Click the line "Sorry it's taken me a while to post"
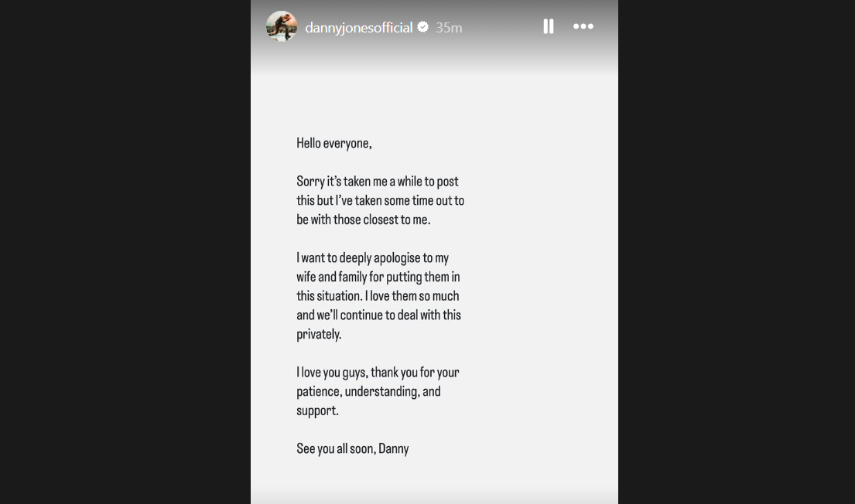 378,182
